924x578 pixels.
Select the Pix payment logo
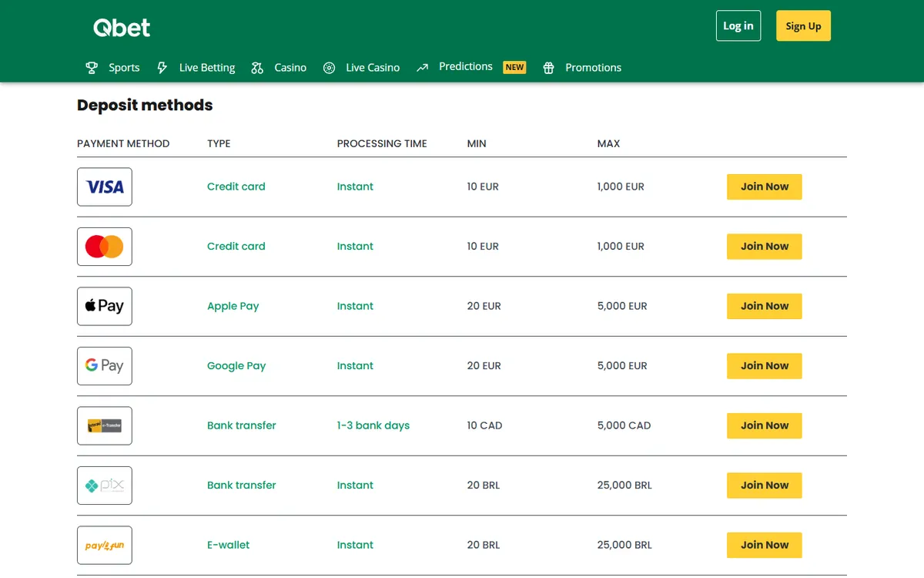(x=105, y=486)
